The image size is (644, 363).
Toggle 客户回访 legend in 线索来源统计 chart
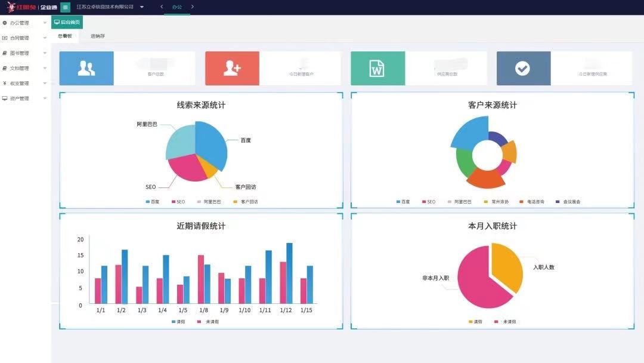pos(246,202)
